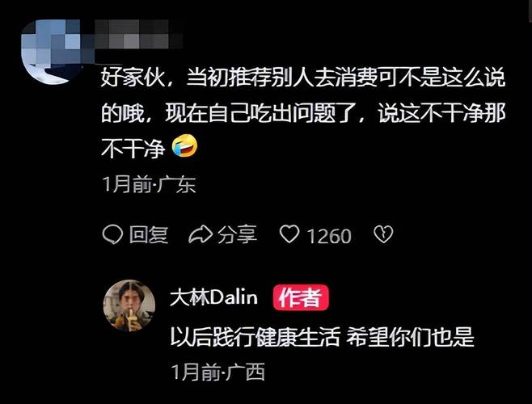Click the author's reply 以后践行健康生活
Viewport: 532px width, 404px height.
coord(255,337)
